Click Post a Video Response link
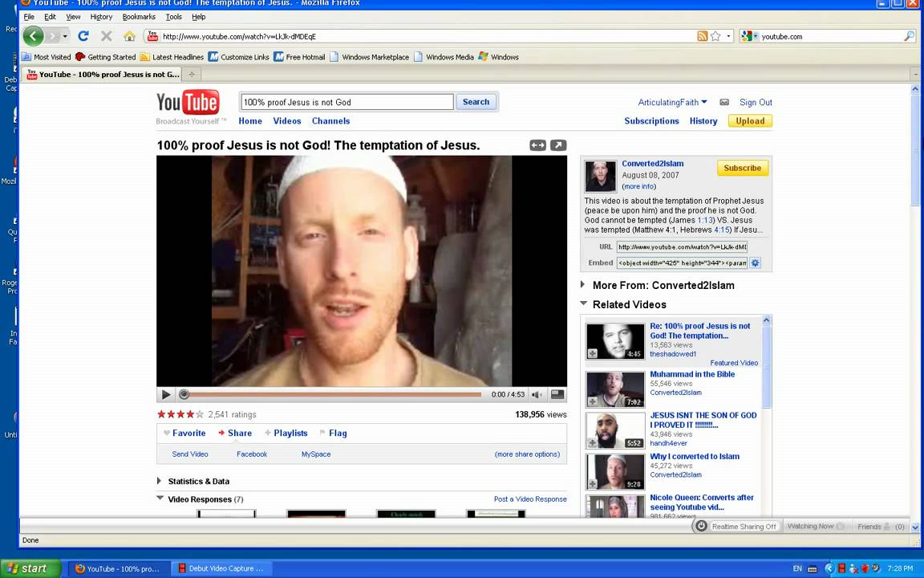This screenshot has width=924, height=578. click(530, 499)
